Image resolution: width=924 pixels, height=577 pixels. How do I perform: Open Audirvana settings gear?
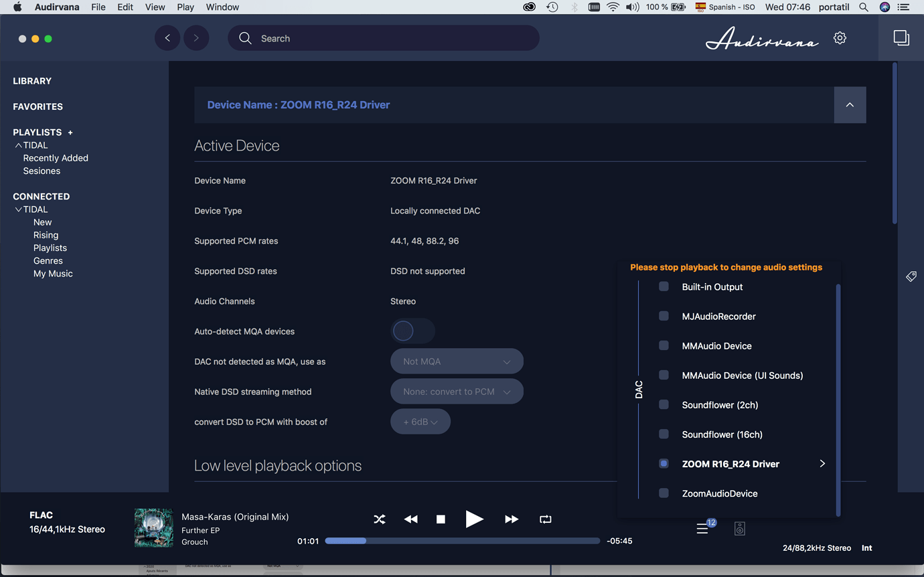point(840,38)
